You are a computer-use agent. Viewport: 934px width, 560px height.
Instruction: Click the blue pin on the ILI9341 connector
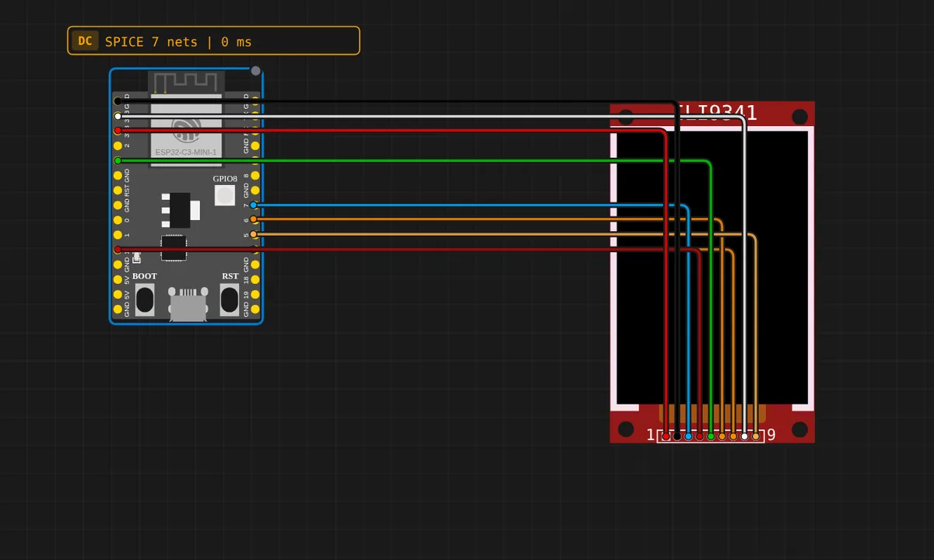[688, 437]
